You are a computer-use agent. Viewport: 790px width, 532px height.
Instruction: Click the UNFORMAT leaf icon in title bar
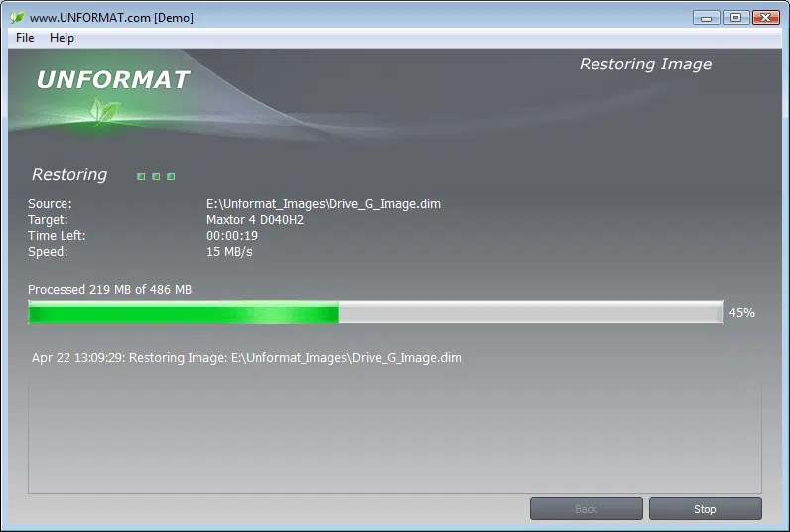pyautogui.click(x=17, y=17)
